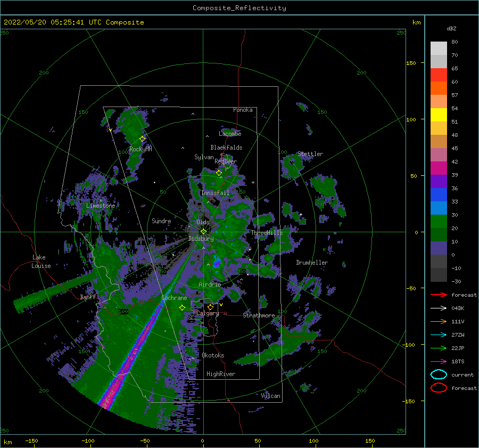The width and height of the screenshot is (479, 448).
Task: Click the Airdrie city label
Action: (210, 284)
